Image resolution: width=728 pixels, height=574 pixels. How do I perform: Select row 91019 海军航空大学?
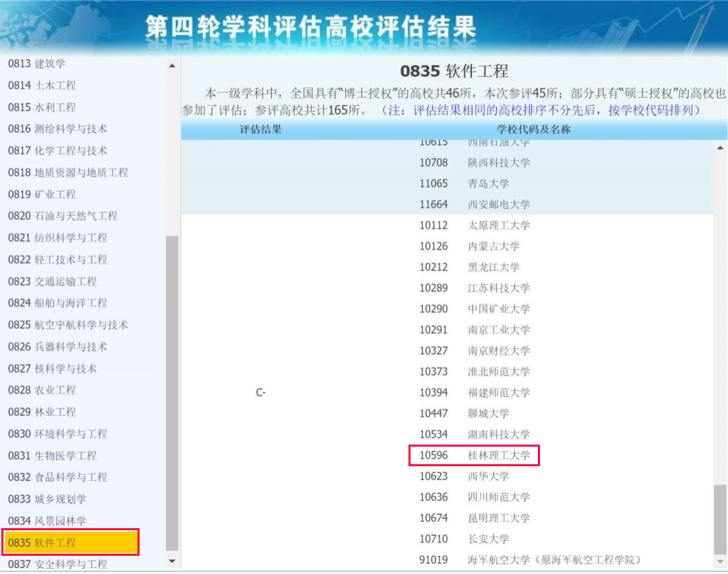(x=530, y=560)
